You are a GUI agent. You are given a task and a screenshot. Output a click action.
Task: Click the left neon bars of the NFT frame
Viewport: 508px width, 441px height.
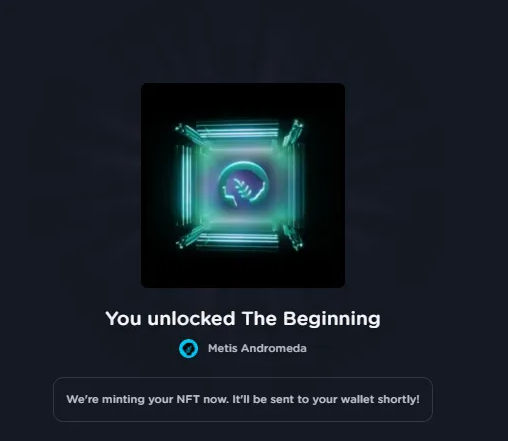(x=187, y=185)
